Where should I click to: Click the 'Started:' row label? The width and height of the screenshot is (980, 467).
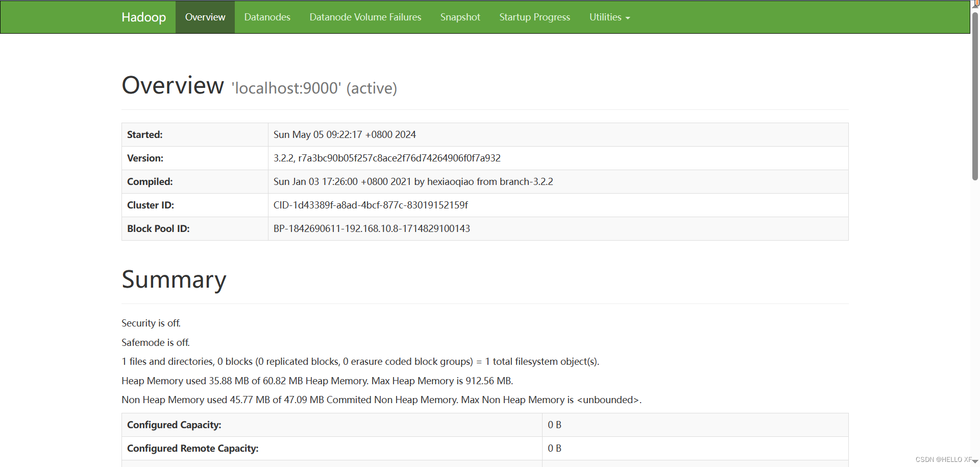pyautogui.click(x=144, y=134)
